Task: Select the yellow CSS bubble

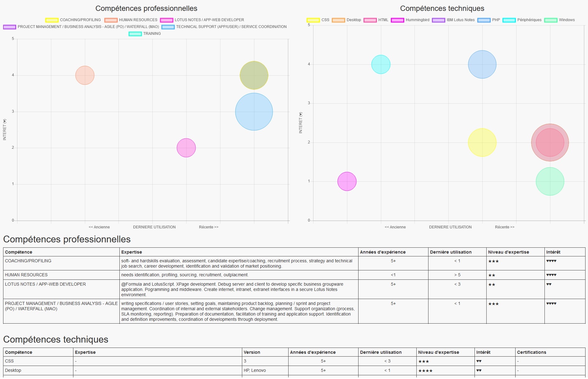Action: (482, 143)
